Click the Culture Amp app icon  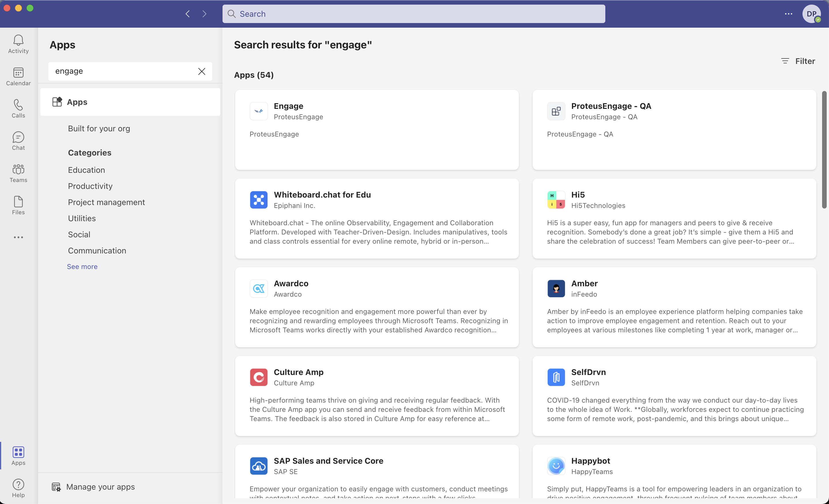point(259,377)
